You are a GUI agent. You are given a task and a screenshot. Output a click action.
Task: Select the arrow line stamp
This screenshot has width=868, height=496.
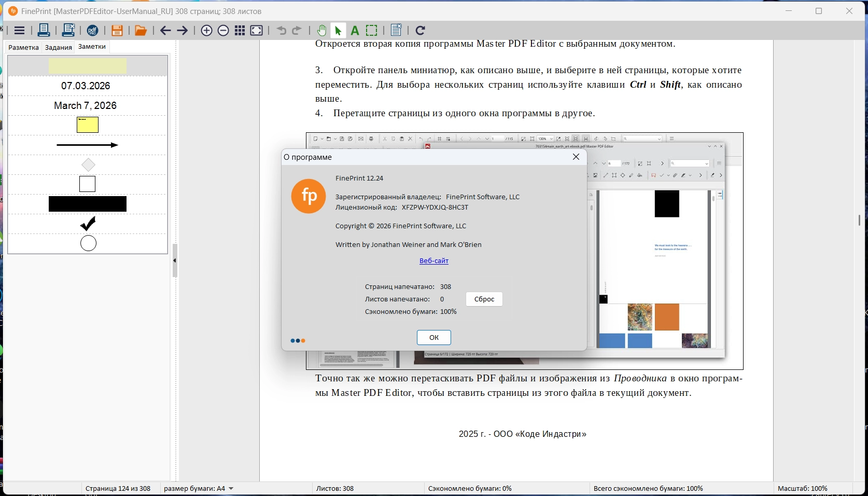tap(88, 145)
